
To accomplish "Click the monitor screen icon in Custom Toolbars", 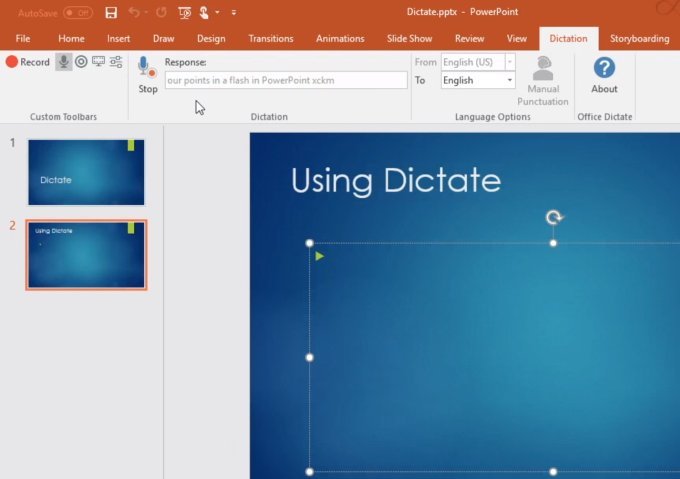I will pos(98,62).
